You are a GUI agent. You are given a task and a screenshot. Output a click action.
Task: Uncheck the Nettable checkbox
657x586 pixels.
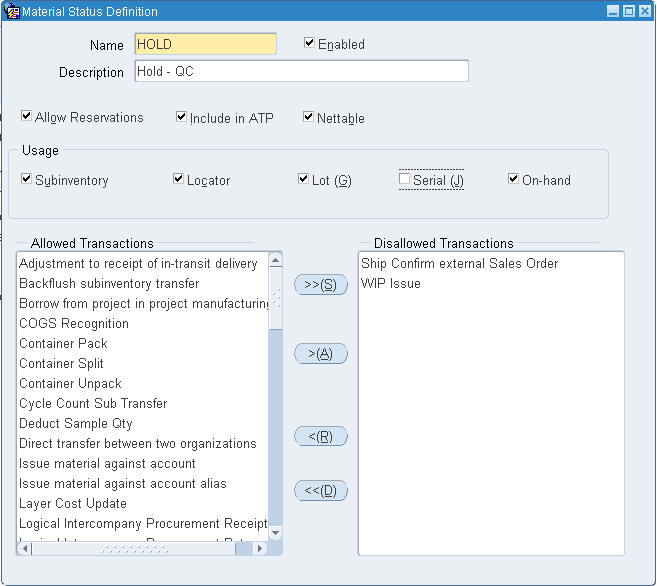tap(308, 116)
